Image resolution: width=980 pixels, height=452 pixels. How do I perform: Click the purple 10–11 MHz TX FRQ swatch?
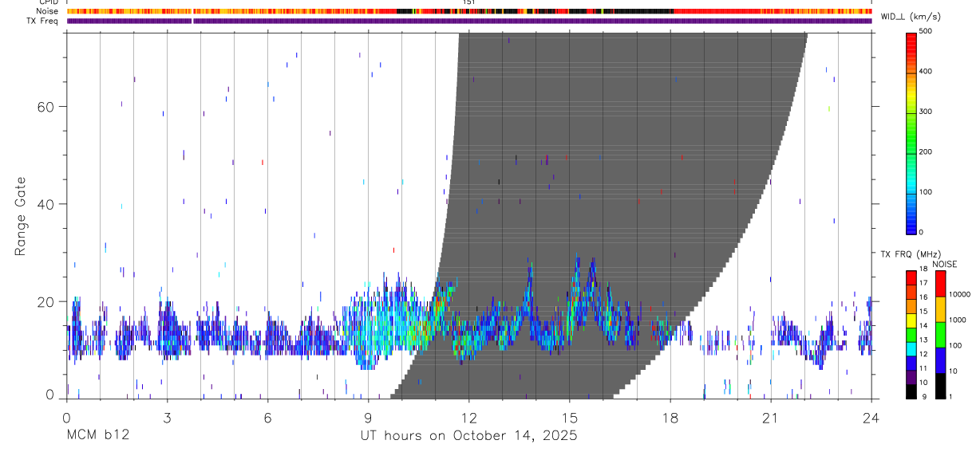(911, 376)
